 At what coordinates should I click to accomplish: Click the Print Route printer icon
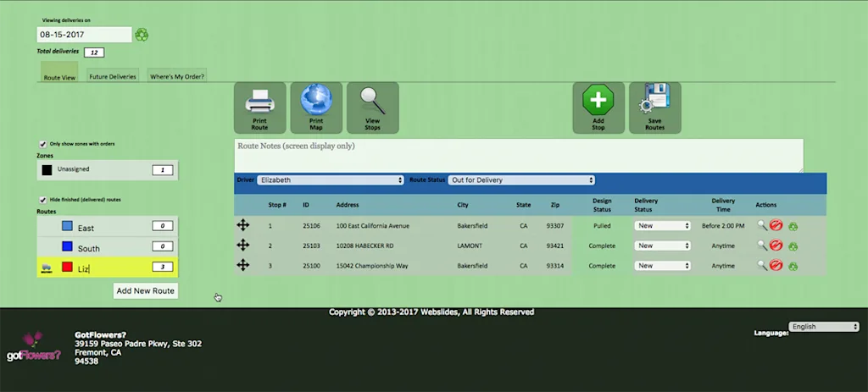[x=259, y=102]
